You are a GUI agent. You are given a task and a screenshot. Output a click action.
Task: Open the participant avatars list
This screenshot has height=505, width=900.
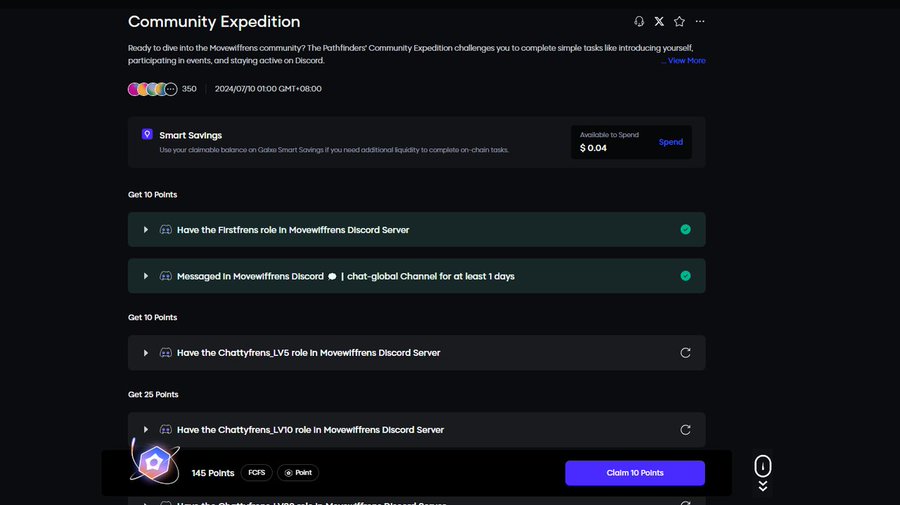pyautogui.click(x=152, y=89)
